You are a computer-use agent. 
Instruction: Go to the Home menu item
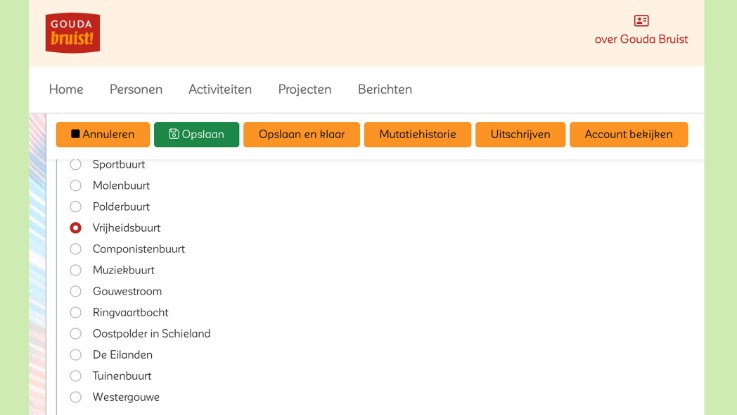click(66, 89)
